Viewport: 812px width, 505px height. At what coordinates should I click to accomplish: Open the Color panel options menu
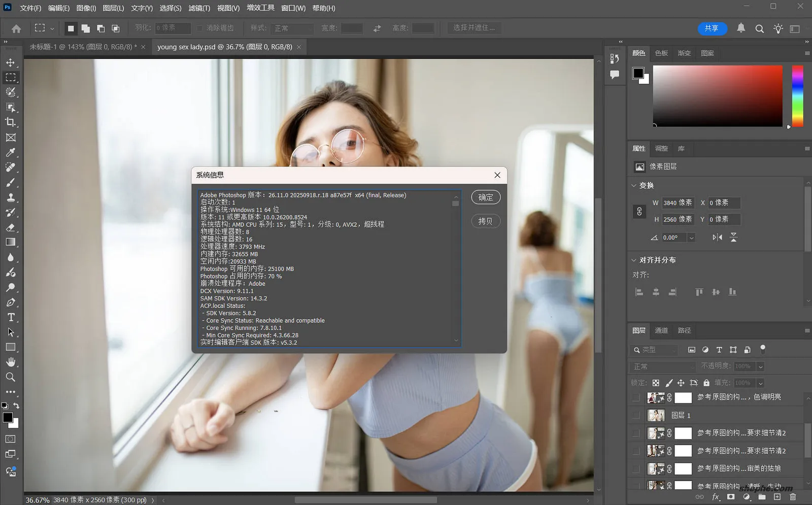point(807,53)
